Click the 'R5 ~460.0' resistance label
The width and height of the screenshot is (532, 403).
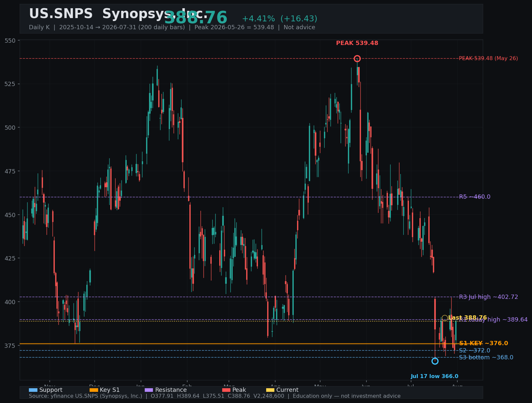point(475,197)
